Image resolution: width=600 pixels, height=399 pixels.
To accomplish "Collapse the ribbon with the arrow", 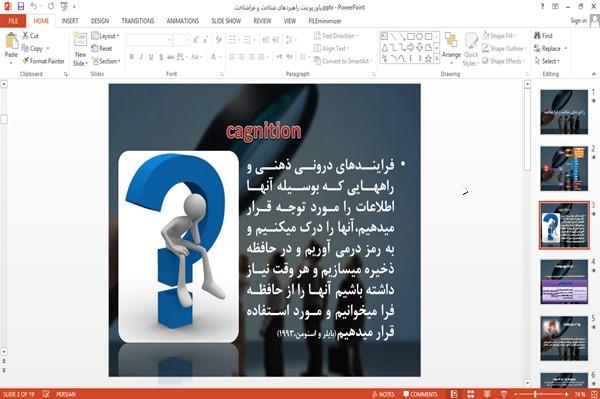I will (x=593, y=74).
